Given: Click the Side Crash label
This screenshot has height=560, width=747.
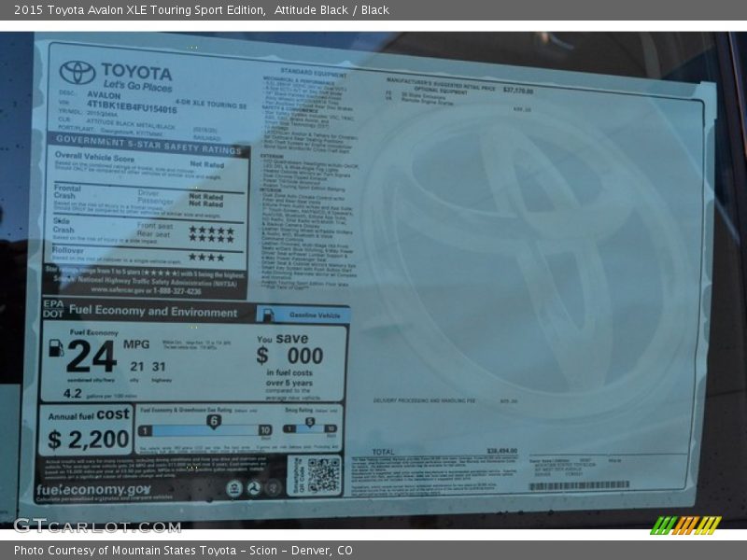Looking at the screenshot, I should [x=63, y=225].
